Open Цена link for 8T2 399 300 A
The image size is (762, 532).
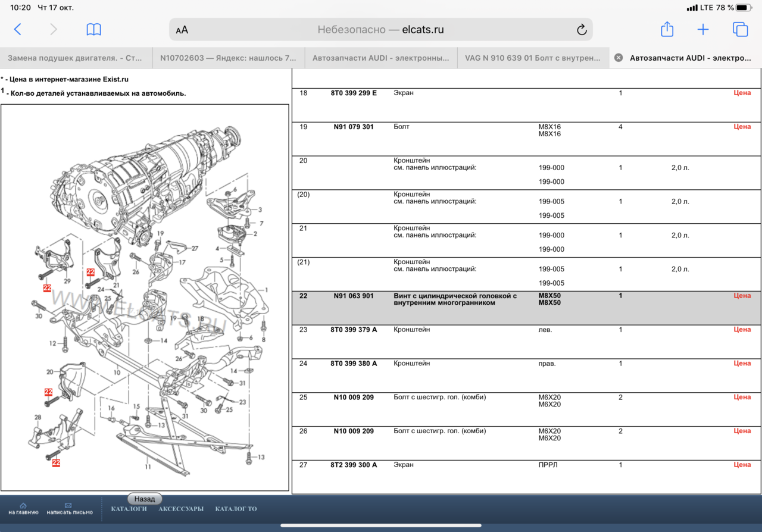tap(742, 465)
